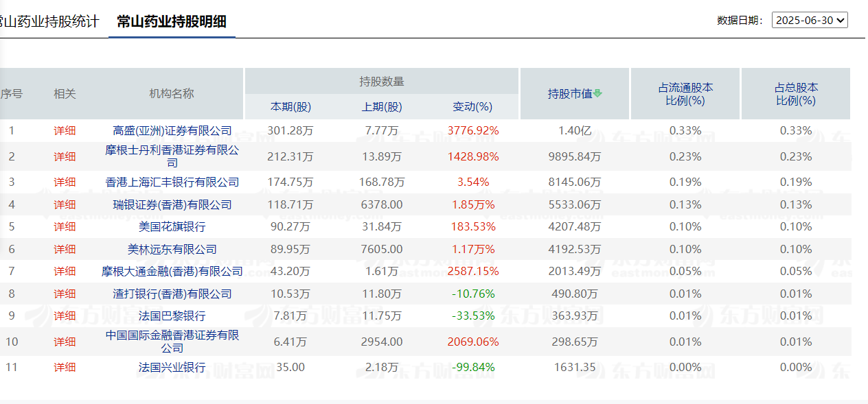Image resolution: width=868 pixels, height=404 pixels.
Task: Click institution name 高盛(亚洲)证券有限公司
Action: [172, 130]
